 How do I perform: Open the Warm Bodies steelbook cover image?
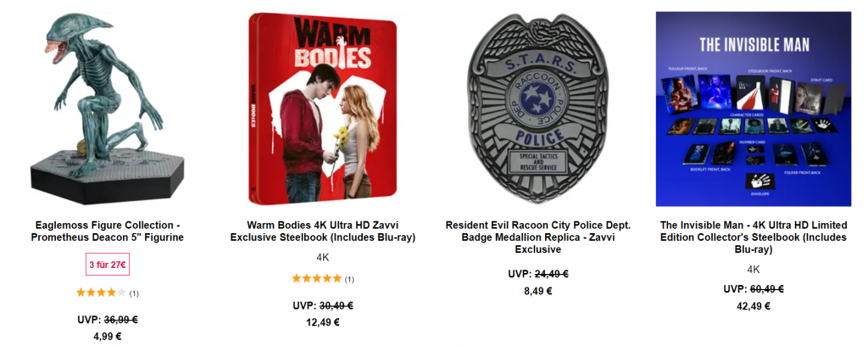tap(322, 109)
